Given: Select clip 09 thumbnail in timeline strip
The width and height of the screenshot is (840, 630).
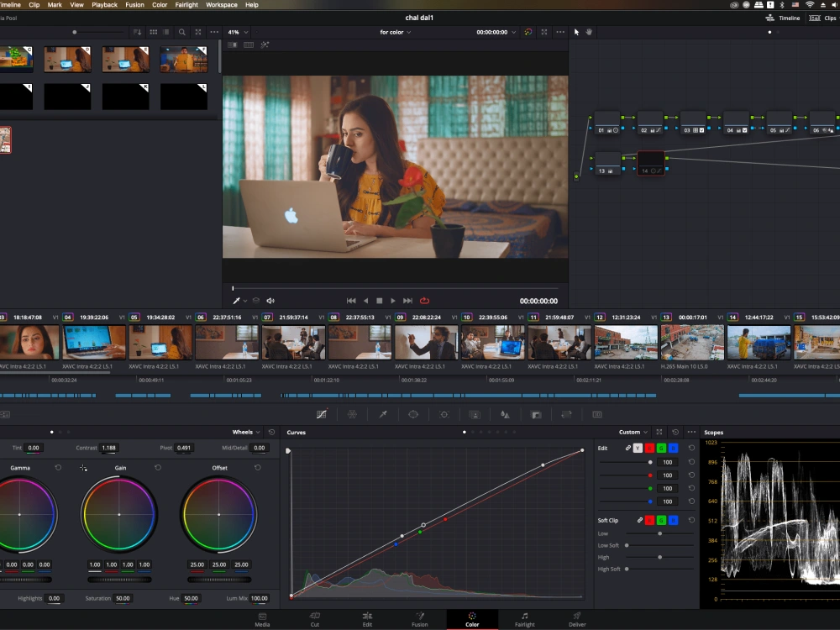Looking at the screenshot, I should pos(426,342).
